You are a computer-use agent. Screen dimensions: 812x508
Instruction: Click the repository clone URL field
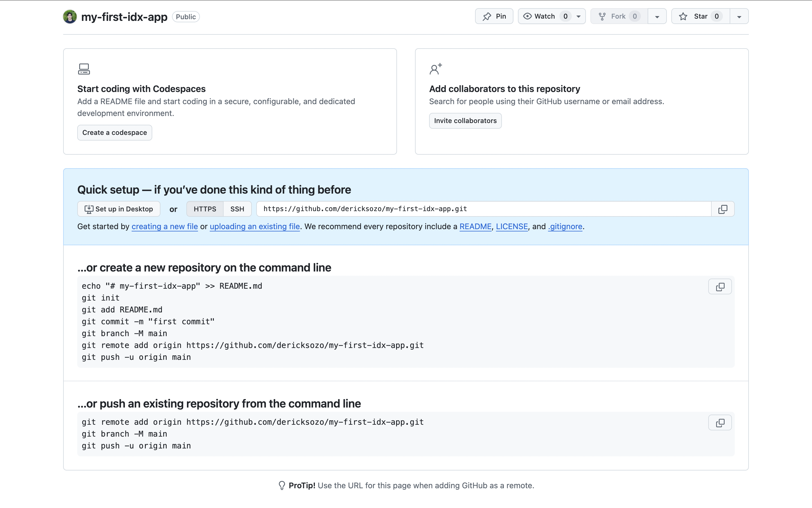coord(484,209)
